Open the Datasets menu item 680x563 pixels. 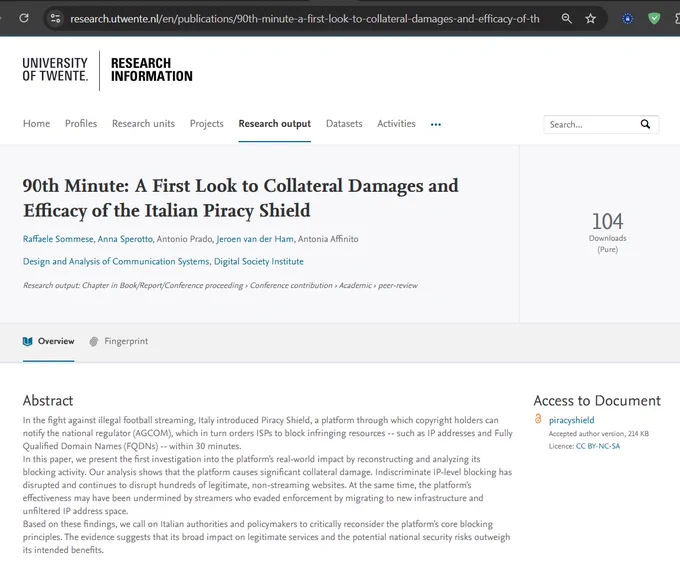pos(344,124)
